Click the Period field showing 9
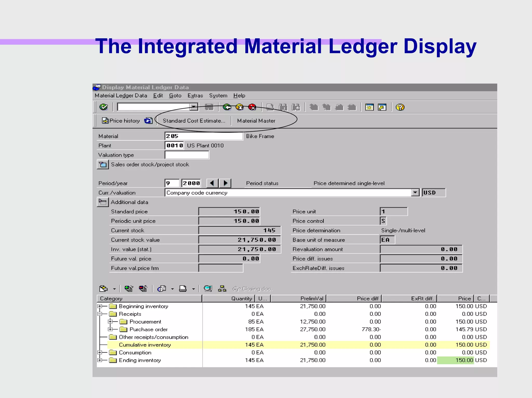This screenshot has width=532, height=398. tap(172, 183)
